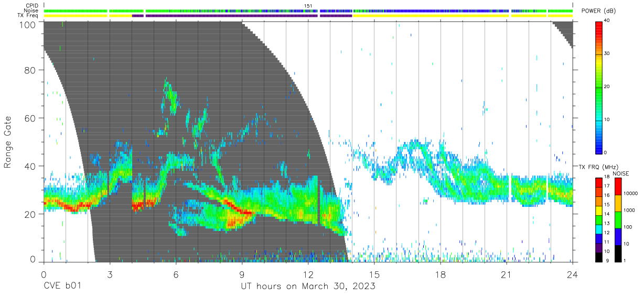Click the 100 tick on Range Gate axis
This screenshot has width=644, height=297.
(x=28, y=24)
